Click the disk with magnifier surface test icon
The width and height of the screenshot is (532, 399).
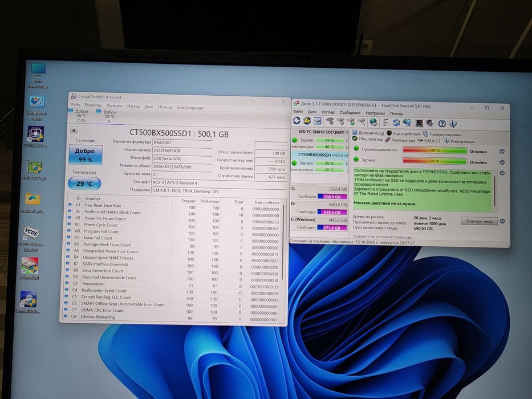click(362, 122)
